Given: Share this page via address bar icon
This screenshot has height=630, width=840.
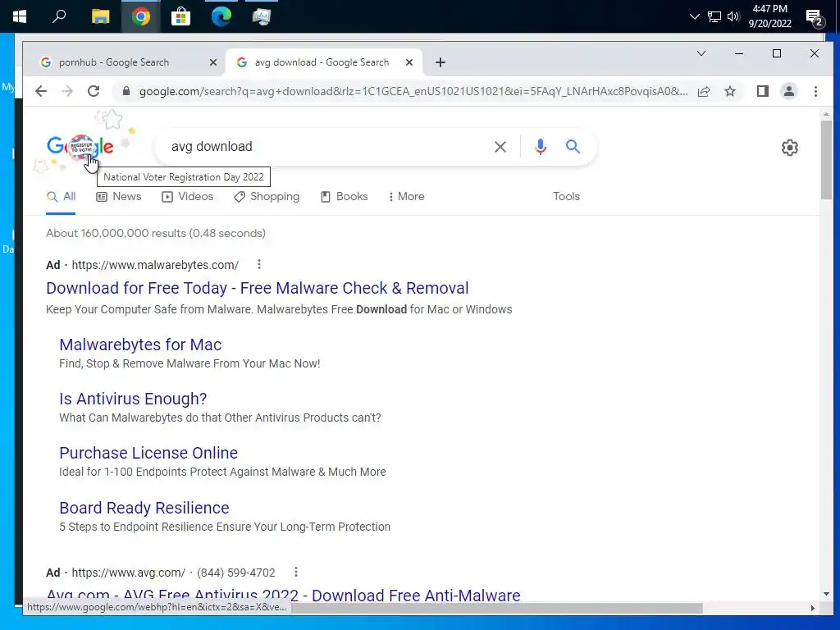Looking at the screenshot, I should [704, 91].
